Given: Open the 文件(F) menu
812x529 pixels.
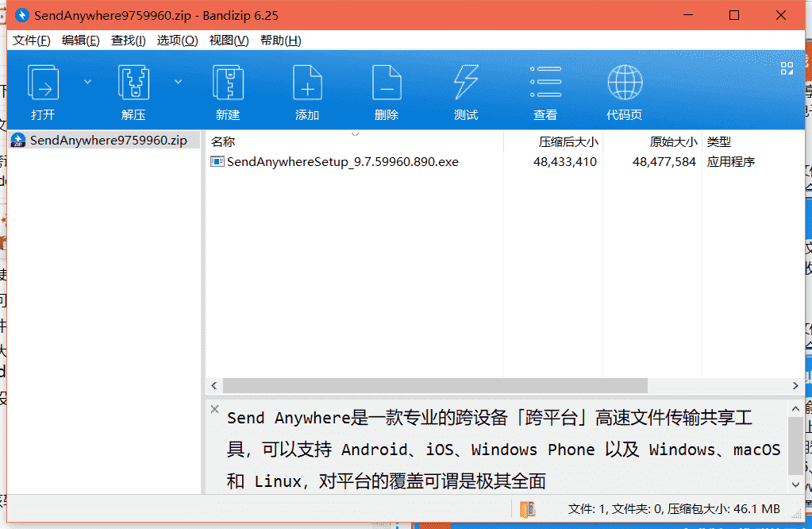Looking at the screenshot, I should click(x=31, y=41).
